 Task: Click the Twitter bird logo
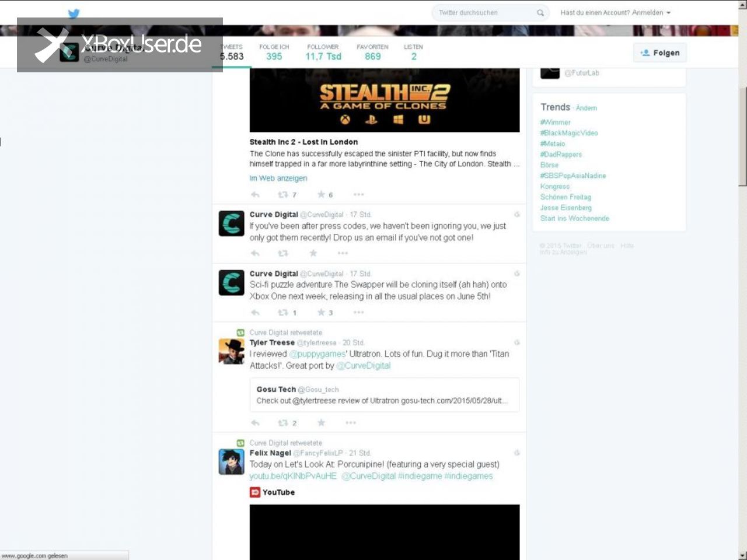click(74, 13)
